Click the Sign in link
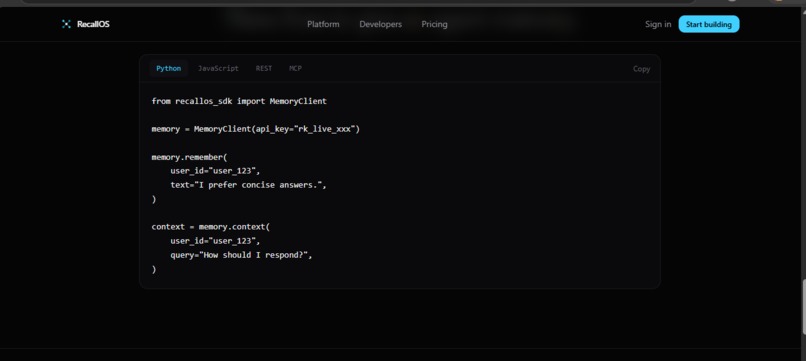This screenshot has height=361, width=806. point(658,24)
